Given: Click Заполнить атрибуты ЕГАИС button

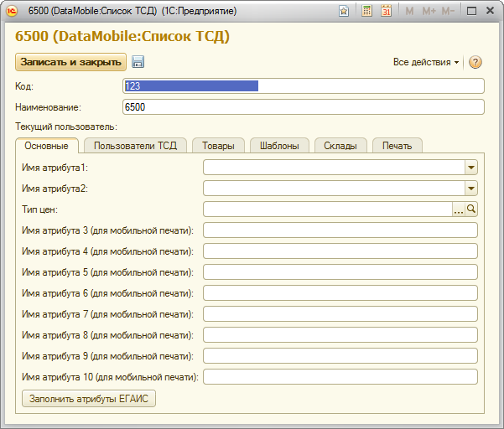Looking at the screenshot, I should pos(89,399).
